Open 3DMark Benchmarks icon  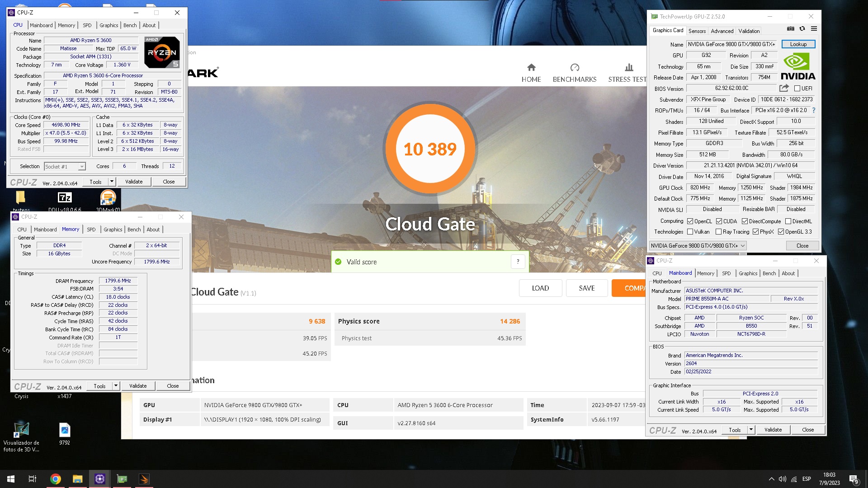[x=575, y=67]
